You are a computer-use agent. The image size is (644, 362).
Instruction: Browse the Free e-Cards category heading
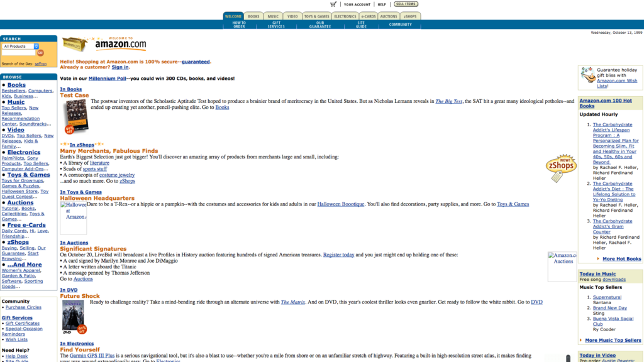click(x=26, y=225)
